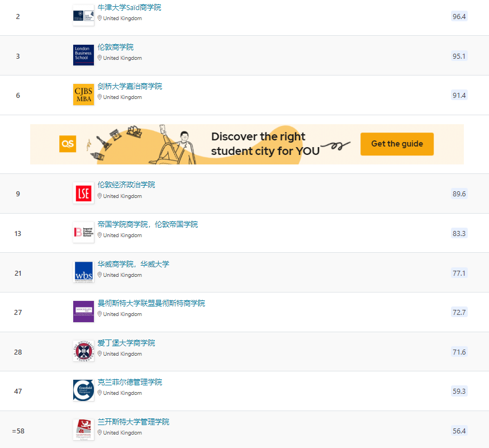This screenshot has width=489, height=448.
Task: Click the Lancaster University Management School logo
Action: pyautogui.click(x=83, y=430)
